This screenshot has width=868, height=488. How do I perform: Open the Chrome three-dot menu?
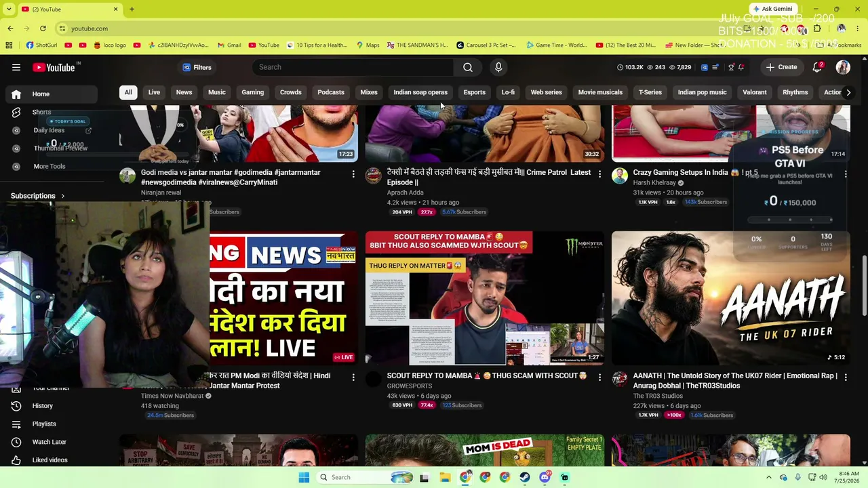pos(858,28)
